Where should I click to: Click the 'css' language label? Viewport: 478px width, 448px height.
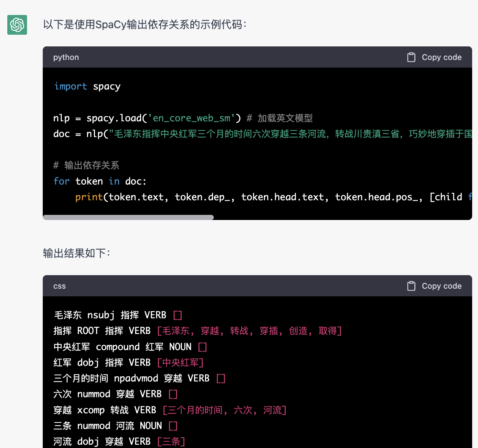pos(60,286)
